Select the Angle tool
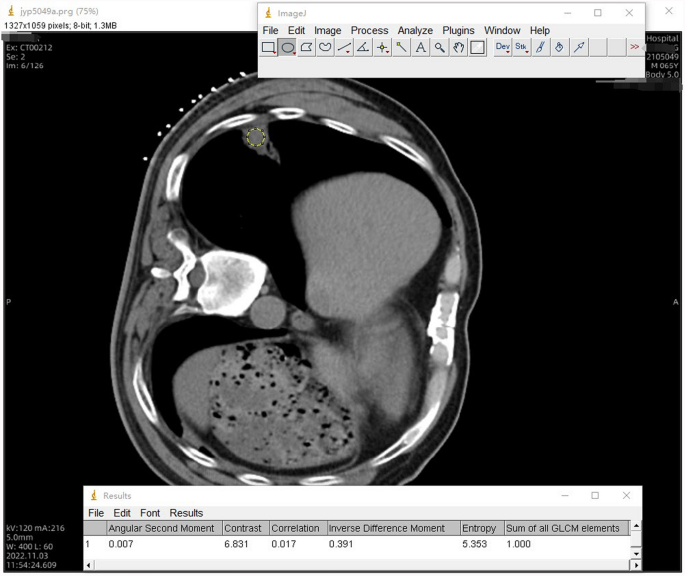This screenshot has height=576, width=685. [x=363, y=47]
